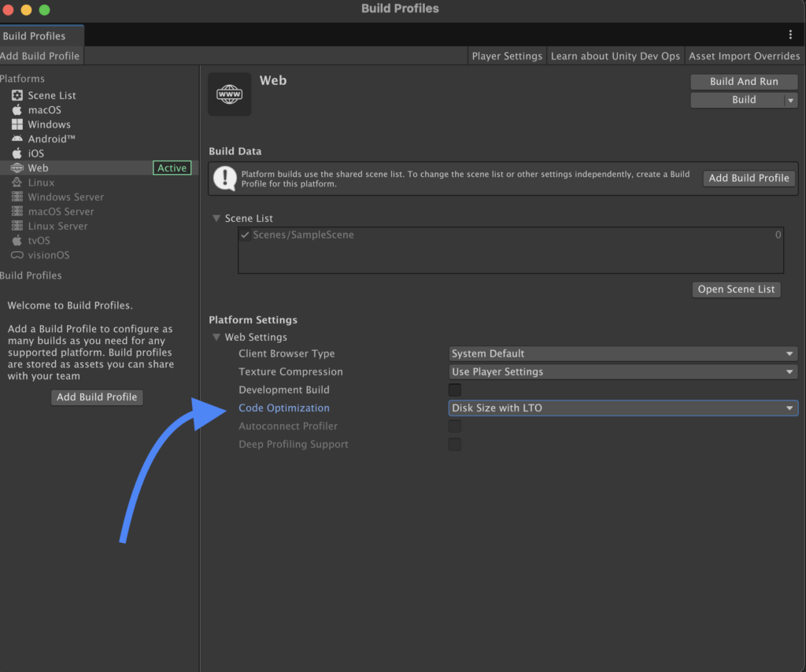Viewport: 806px width, 672px height.
Task: Click the large Web globe icon
Action: [x=229, y=94]
